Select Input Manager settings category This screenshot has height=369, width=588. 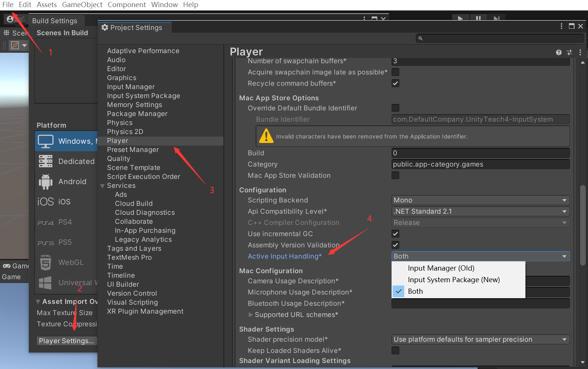131,87
